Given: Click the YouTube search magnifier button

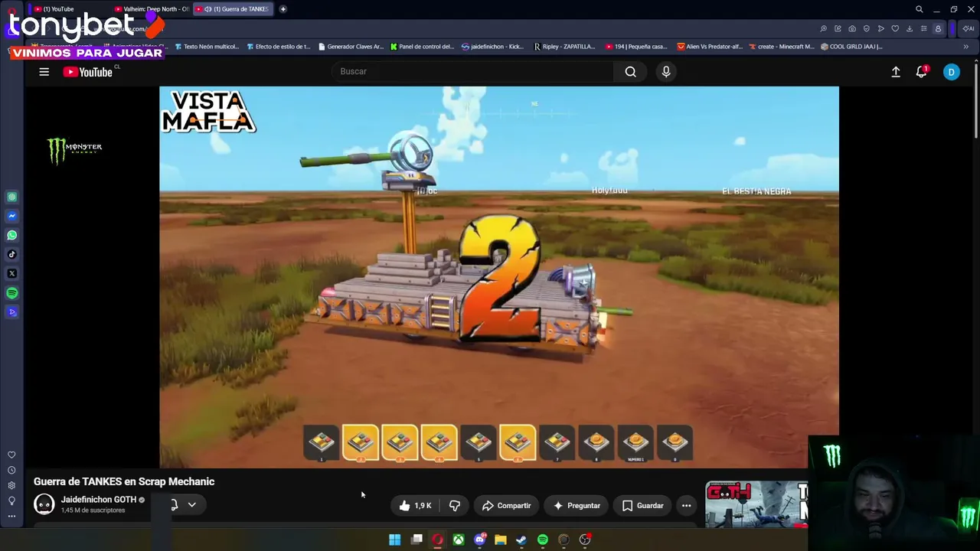Looking at the screenshot, I should [630, 72].
